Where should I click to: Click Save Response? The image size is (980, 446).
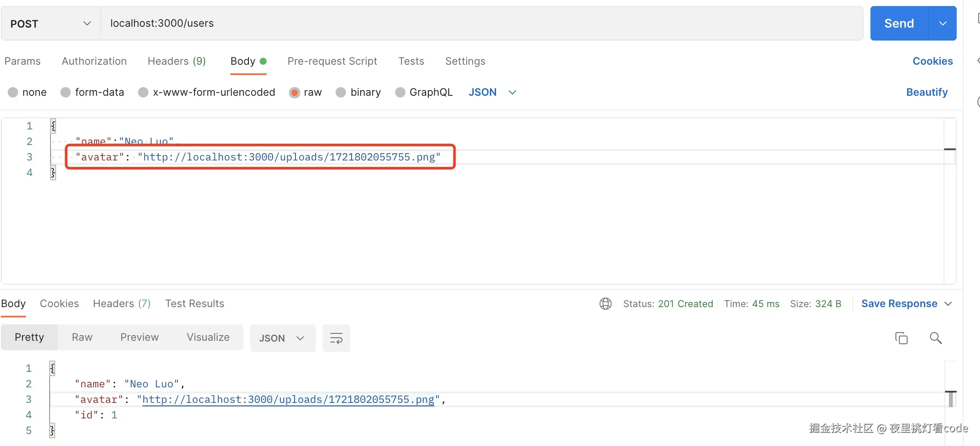899,304
